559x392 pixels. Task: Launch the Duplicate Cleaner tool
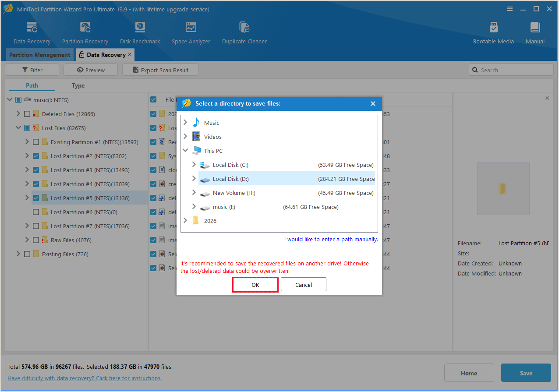coord(244,33)
